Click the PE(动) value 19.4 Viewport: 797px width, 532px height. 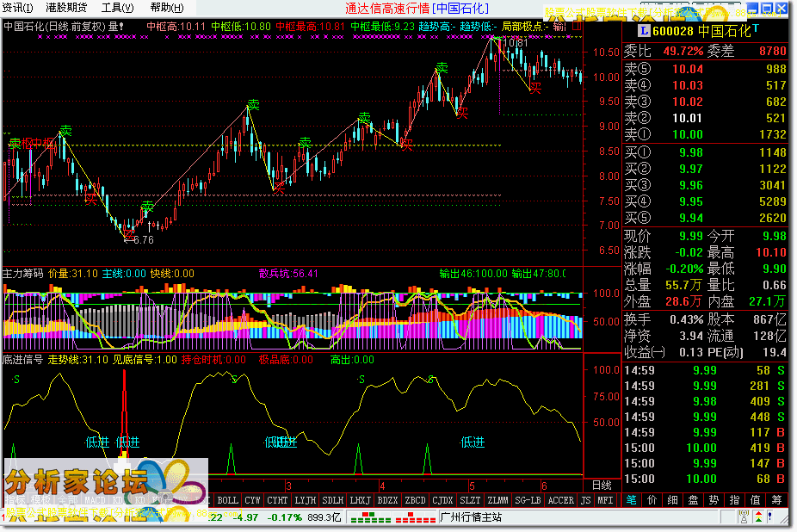(774, 352)
